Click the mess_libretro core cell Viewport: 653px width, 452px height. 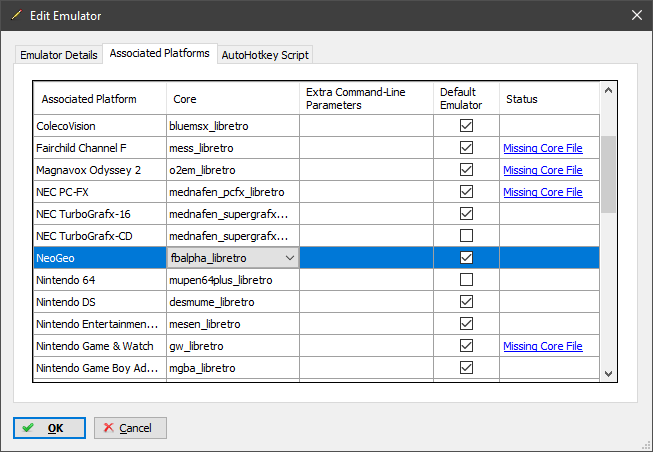233,148
